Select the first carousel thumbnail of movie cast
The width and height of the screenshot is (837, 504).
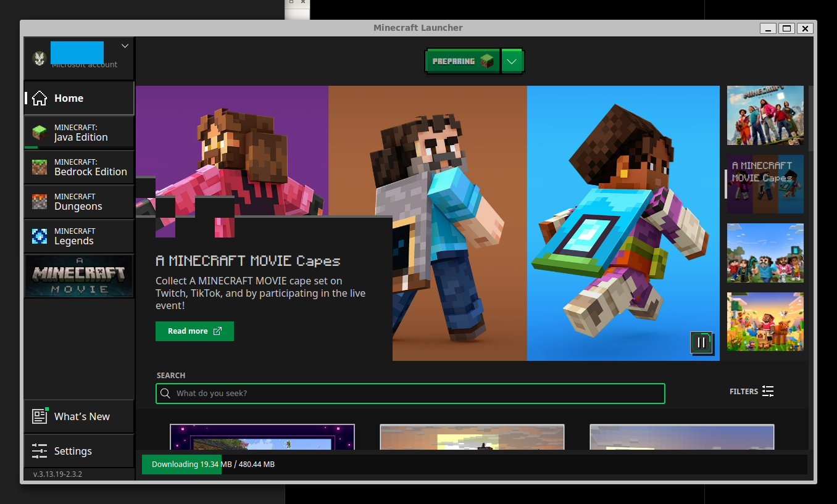(x=765, y=115)
